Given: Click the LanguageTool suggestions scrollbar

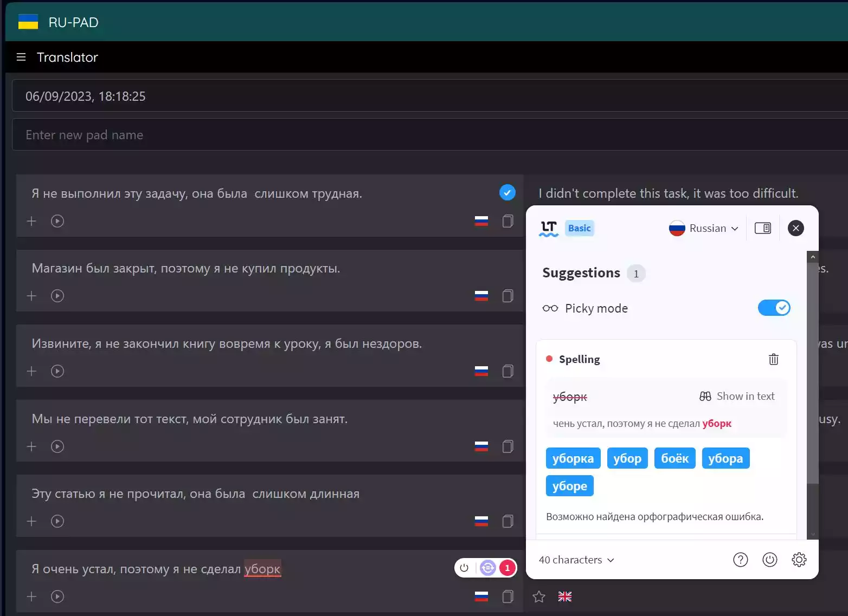Looking at the screenshot, I should (x=812, y=374).
